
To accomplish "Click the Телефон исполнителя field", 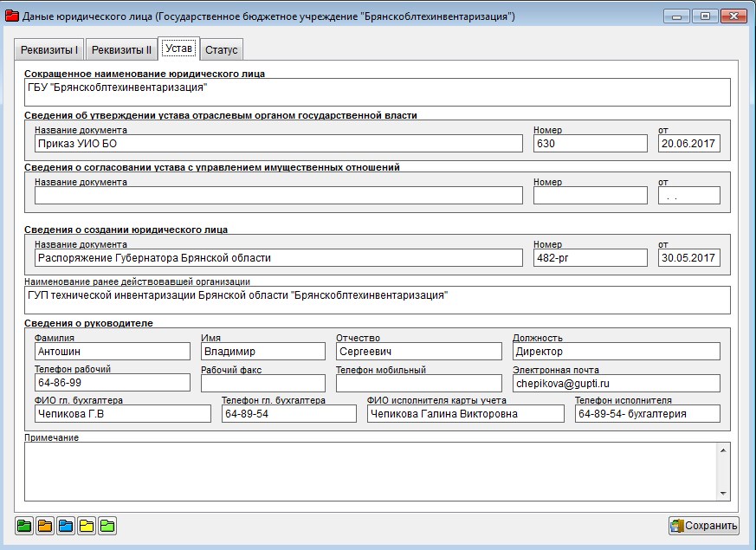I will [x=648, y=414].
